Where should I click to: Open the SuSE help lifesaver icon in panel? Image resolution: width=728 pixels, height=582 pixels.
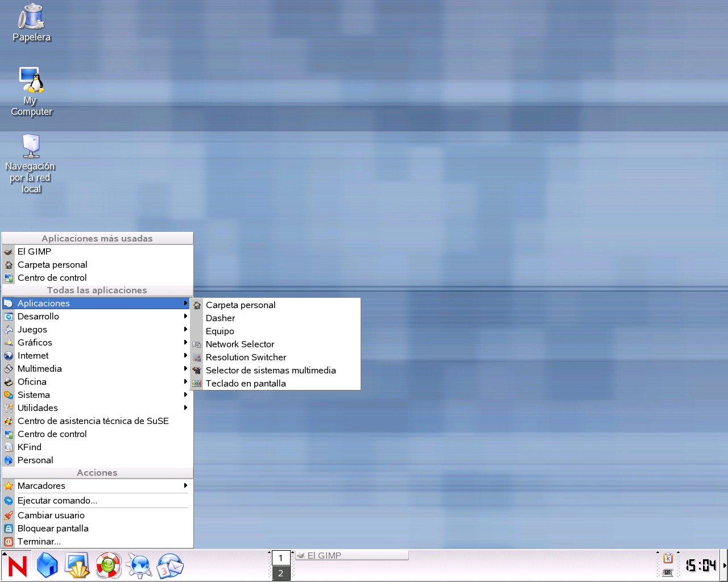(108, 565)
